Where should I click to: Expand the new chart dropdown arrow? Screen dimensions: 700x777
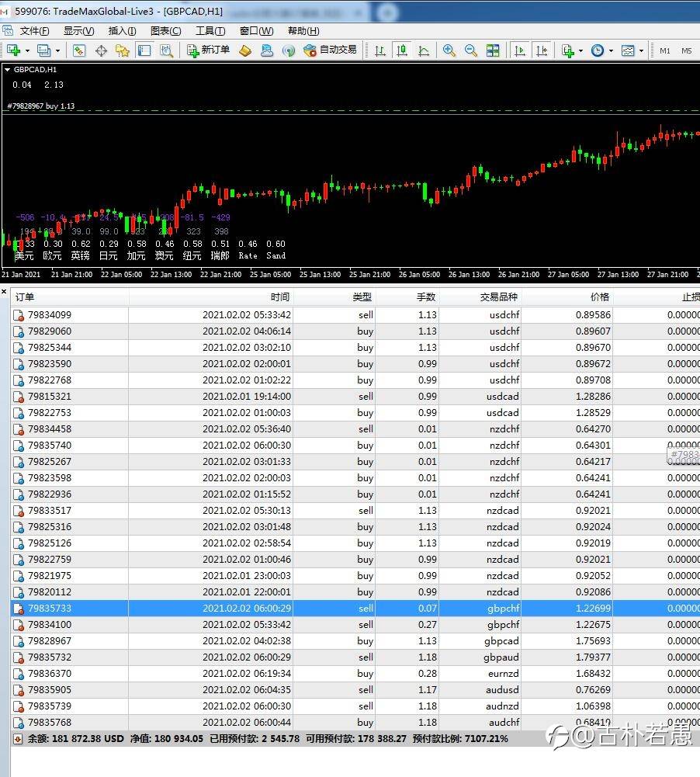click(x=28, y=50)
